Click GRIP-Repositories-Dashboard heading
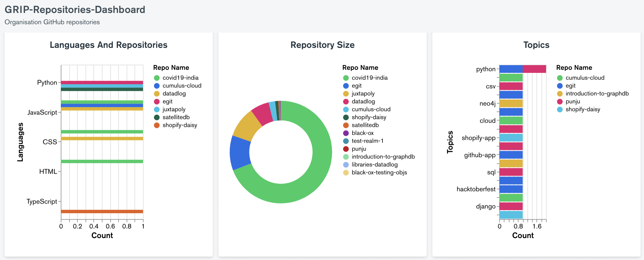 [x=75, y=10]
